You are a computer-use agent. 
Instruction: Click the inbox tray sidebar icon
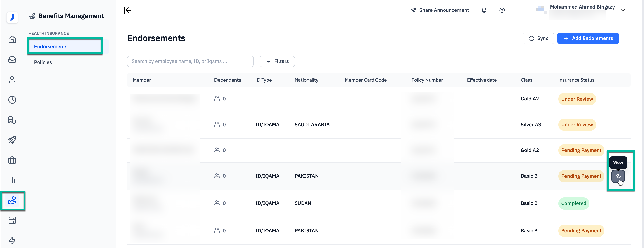[x=12, y=60]
